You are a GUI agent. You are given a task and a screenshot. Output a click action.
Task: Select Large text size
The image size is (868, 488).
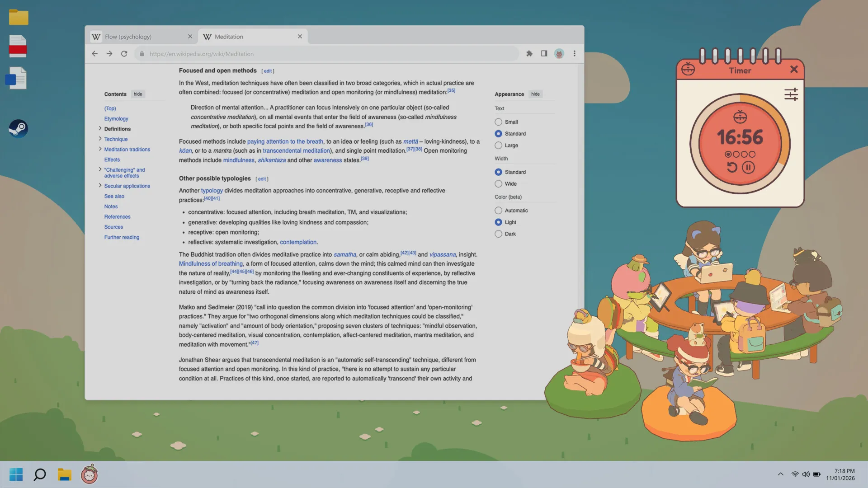(x=499, y=145)
